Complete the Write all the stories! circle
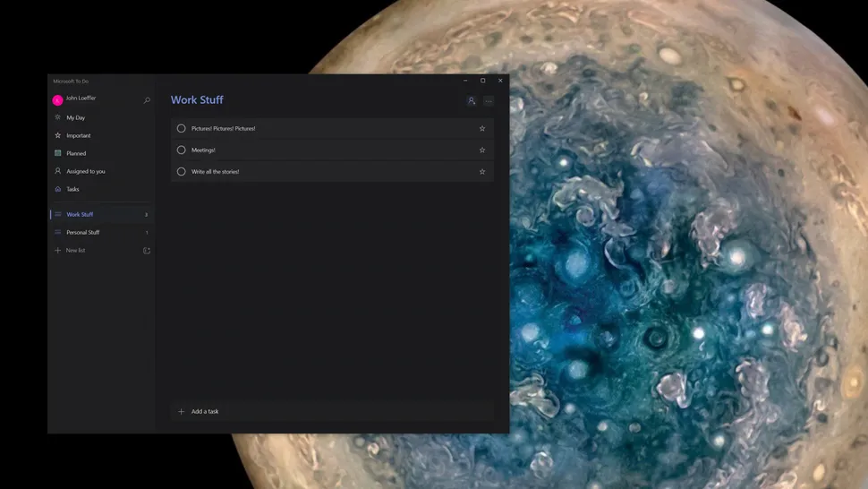The image size is (868, 489). click(181, 172)
